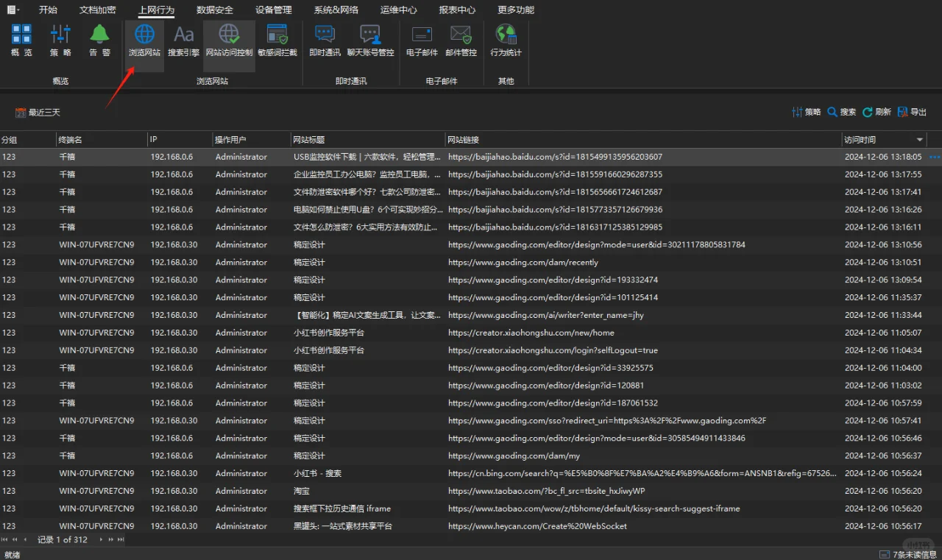Select the row titled 电脑如何禁止使用U盘
This screenshot has height=560, width=942.
pos(471,210)
